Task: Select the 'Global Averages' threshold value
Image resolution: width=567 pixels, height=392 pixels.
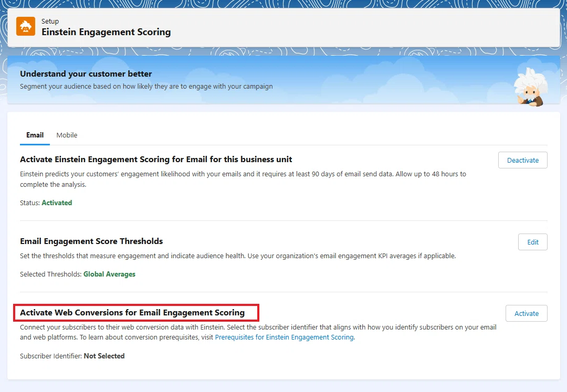Action: tap(109, 274)
